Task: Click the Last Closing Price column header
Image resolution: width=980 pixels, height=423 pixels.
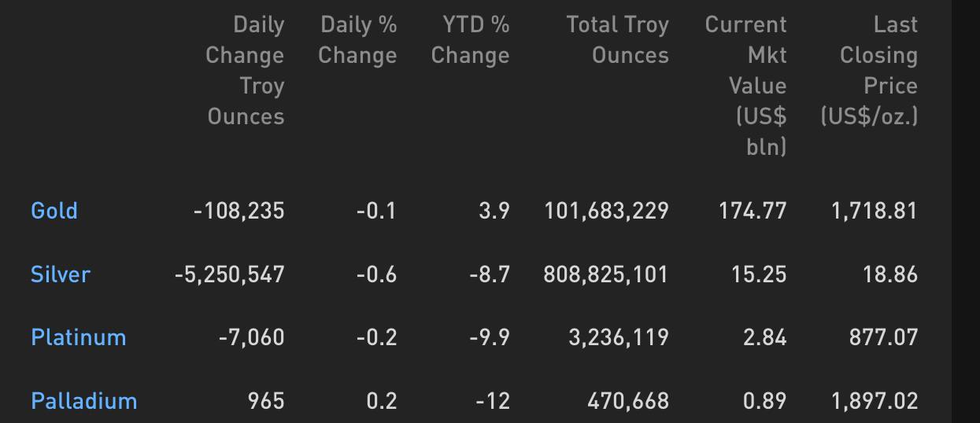Action: pyautogui.click(x=869, y=71)
